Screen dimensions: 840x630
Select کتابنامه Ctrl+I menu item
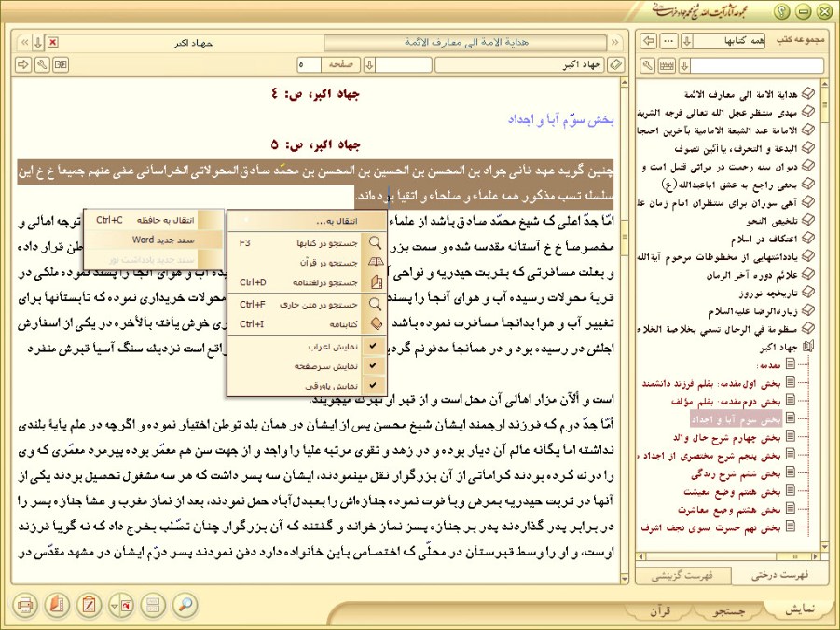[307, 324]
